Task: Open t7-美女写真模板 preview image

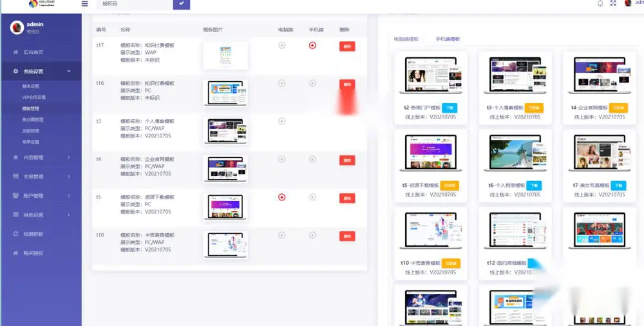Action: point(600,153)
